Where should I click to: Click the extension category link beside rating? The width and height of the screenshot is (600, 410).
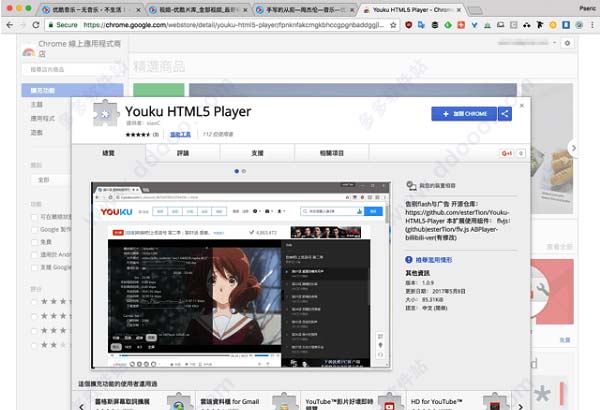tap(180, 134)
